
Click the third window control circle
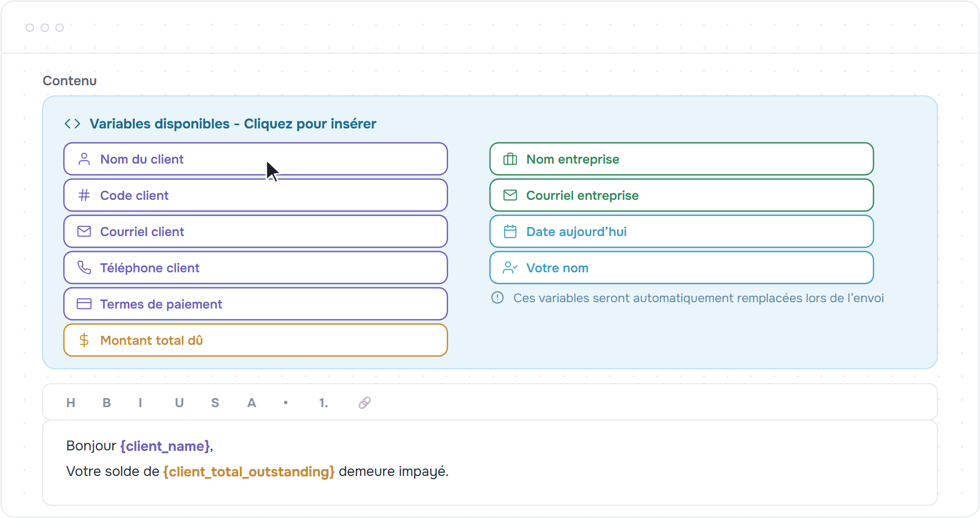60,28
